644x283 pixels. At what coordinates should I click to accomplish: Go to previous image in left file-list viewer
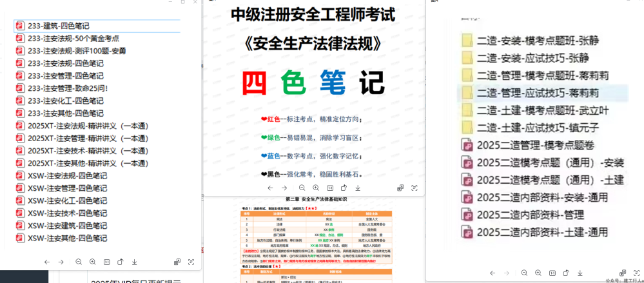point(47,262)
